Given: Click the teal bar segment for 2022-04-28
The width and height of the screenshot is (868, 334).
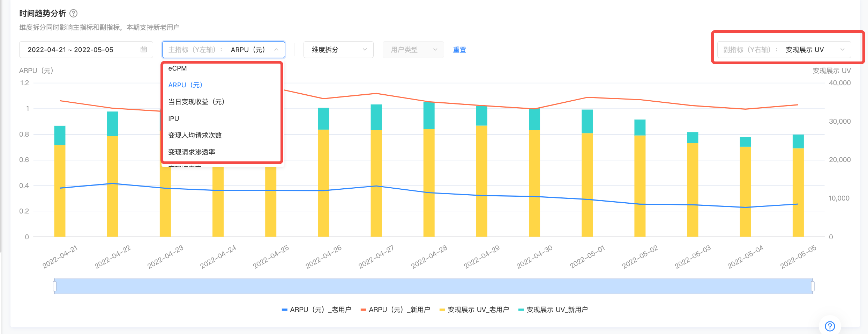Looking at the screenshot, I should coord(429,116).
